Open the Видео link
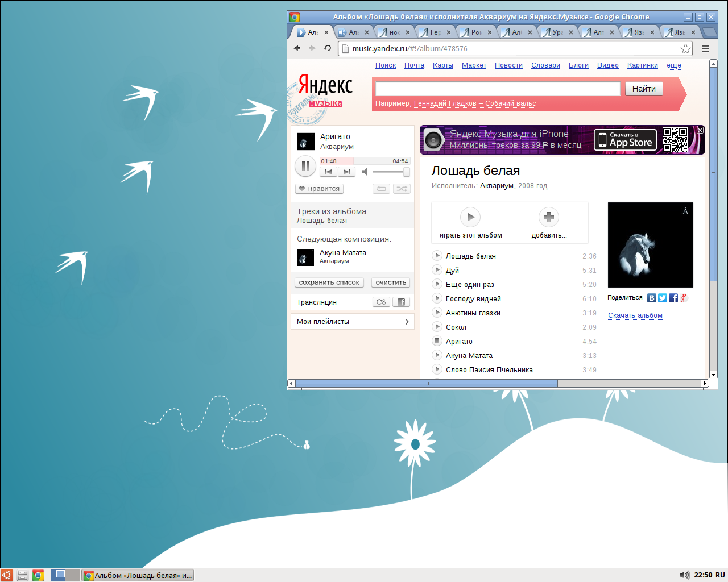This screenshot has width=728, height=582. [607, 65]
